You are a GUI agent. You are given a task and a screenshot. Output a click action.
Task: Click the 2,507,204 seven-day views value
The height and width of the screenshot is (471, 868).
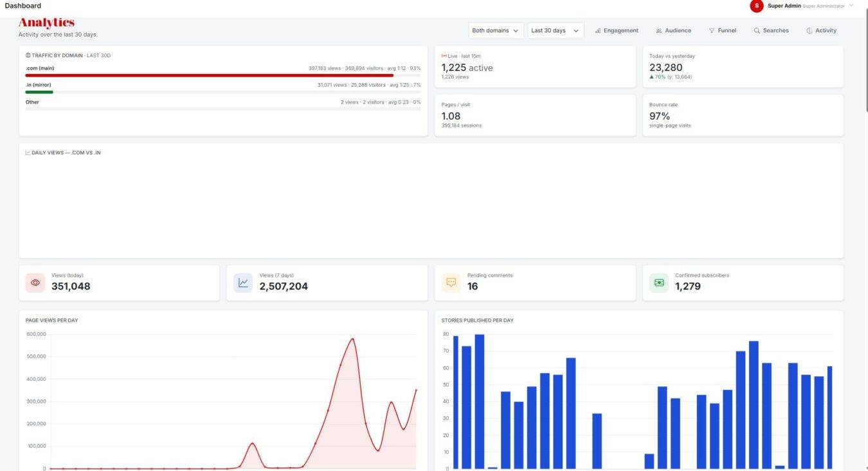tap(284, 286)
